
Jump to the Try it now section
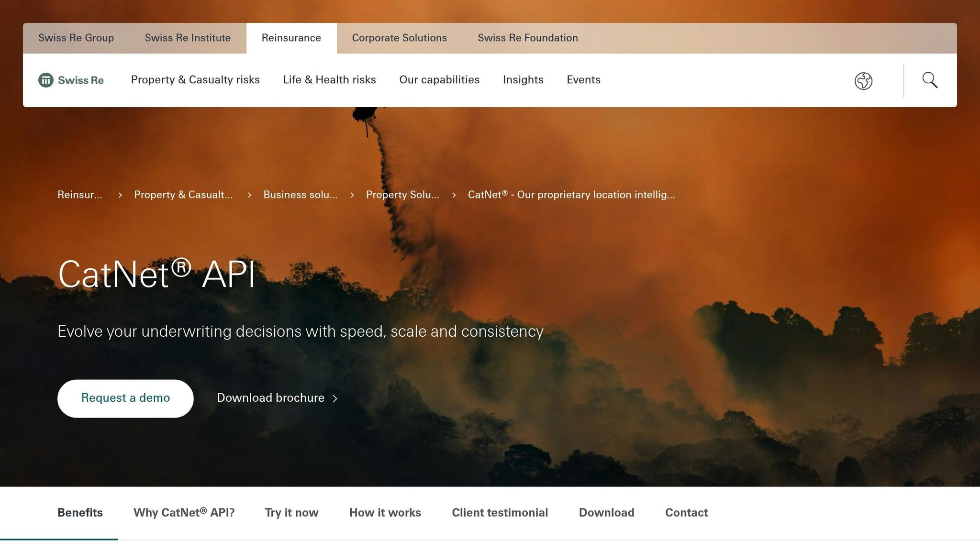coord(291,513)
